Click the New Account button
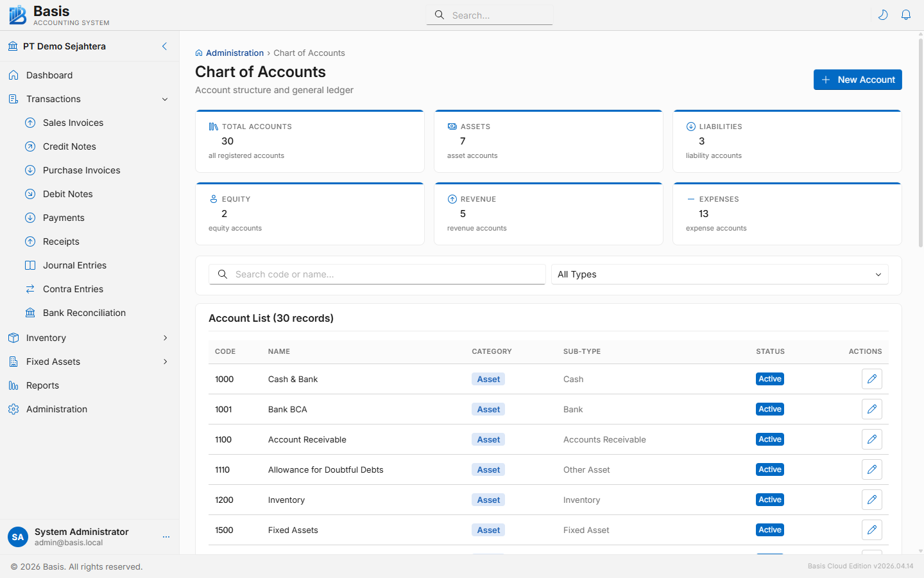The height and width of the screenshot is (578, 924). (857, 79)
